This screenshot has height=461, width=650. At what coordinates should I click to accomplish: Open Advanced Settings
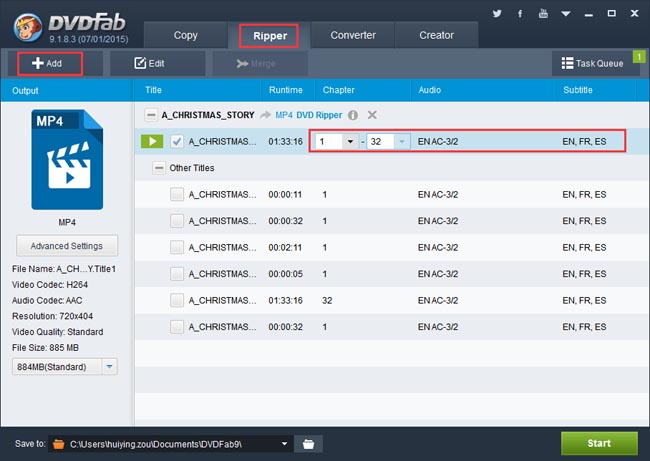click(67, 246)
